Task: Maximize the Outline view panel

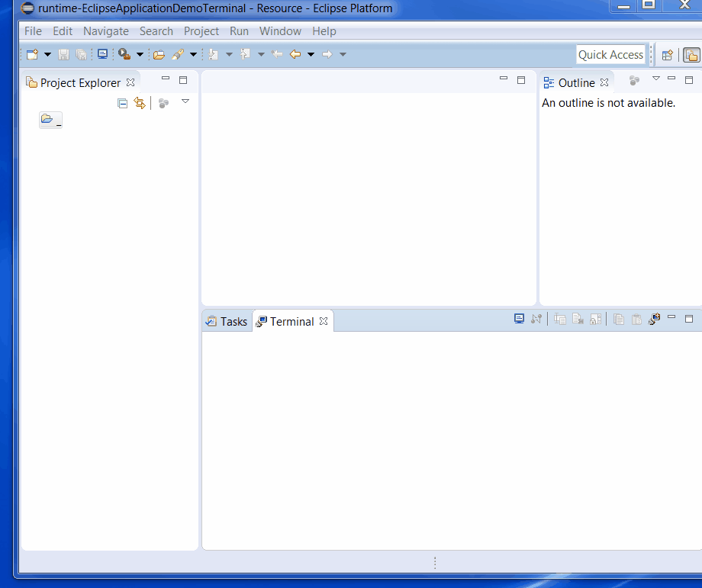Action: [x=689, y=79]
